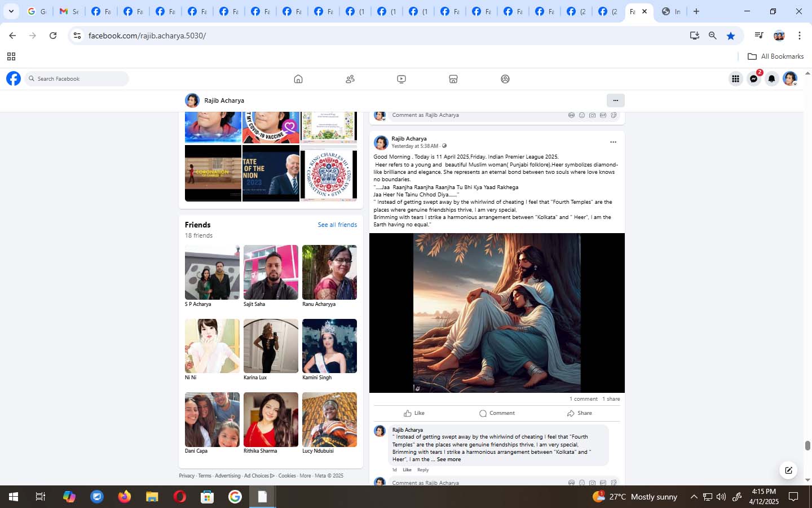The image size is (812, 508).
Task: Open the Friends icon in Facebook navigation
Action: [350, 79]
